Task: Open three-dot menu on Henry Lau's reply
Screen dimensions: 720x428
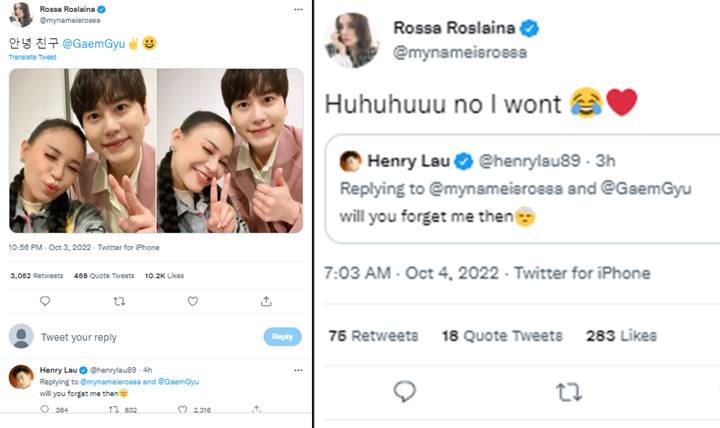Action: pos(298,370)
